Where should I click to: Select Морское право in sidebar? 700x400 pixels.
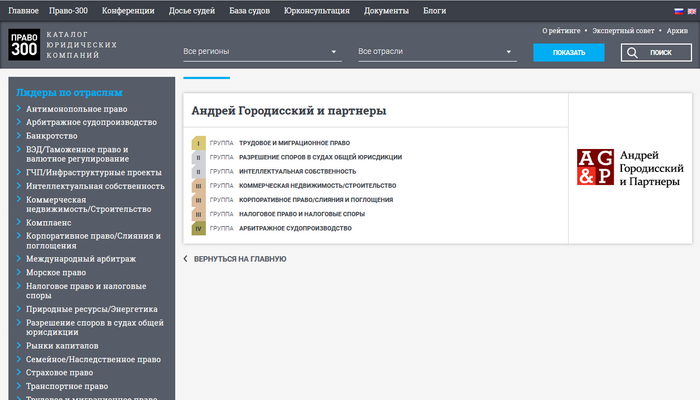click(x=56, y=272)
